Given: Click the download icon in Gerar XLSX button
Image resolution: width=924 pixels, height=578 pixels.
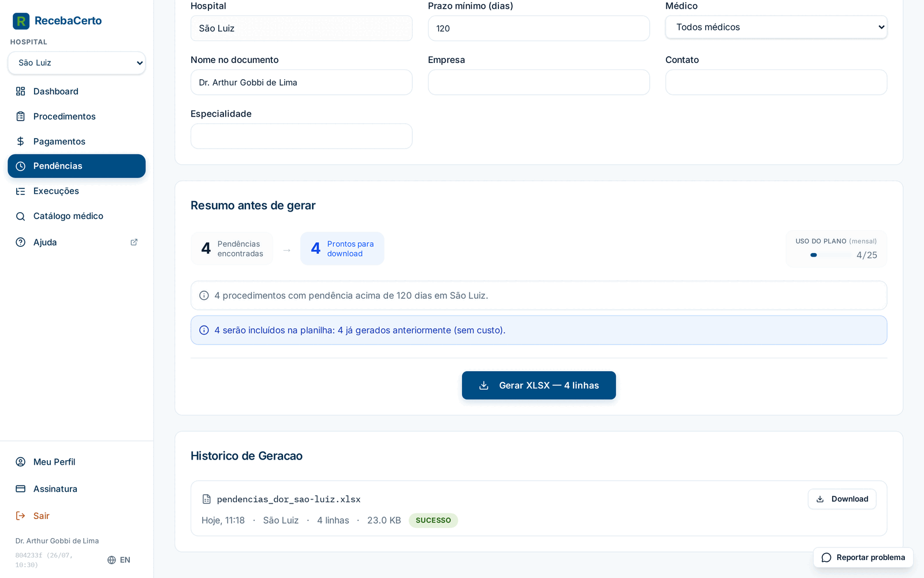Looking at the screenshot, I should pyautogui.click(x=484, y=386).
